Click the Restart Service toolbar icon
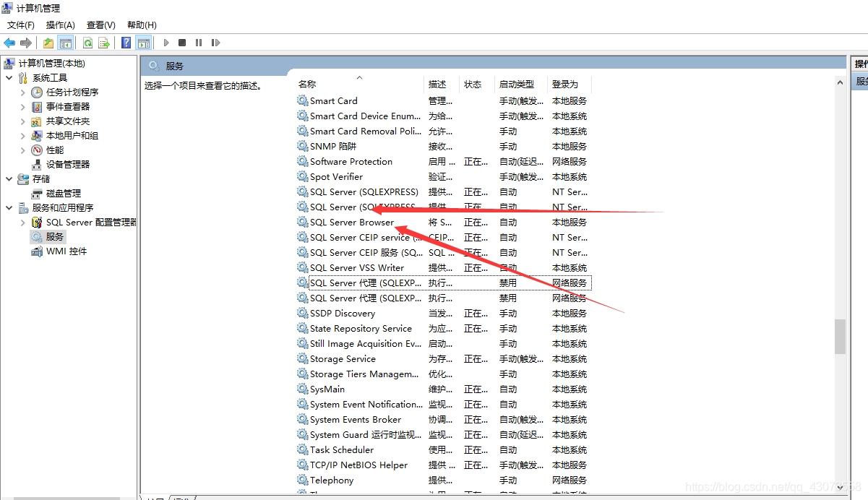The height and width of the screenshot is (500, 868). point(215,43)
